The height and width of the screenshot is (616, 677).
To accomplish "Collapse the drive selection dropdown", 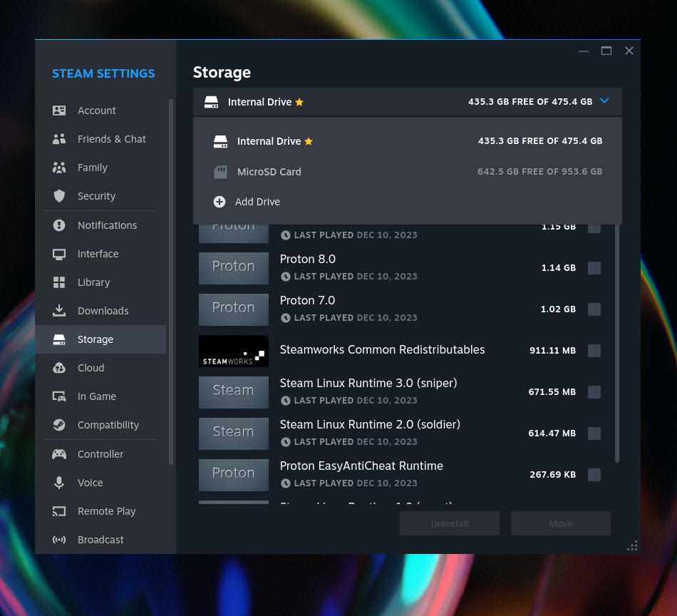I will click(604, 101).
